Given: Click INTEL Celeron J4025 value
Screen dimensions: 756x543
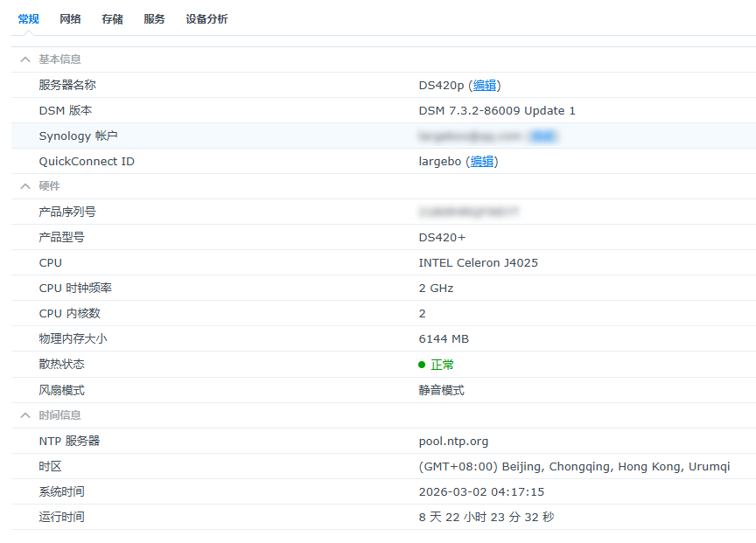Looking at the screenshot, I should pyautogui.click(x=479, y=263).
